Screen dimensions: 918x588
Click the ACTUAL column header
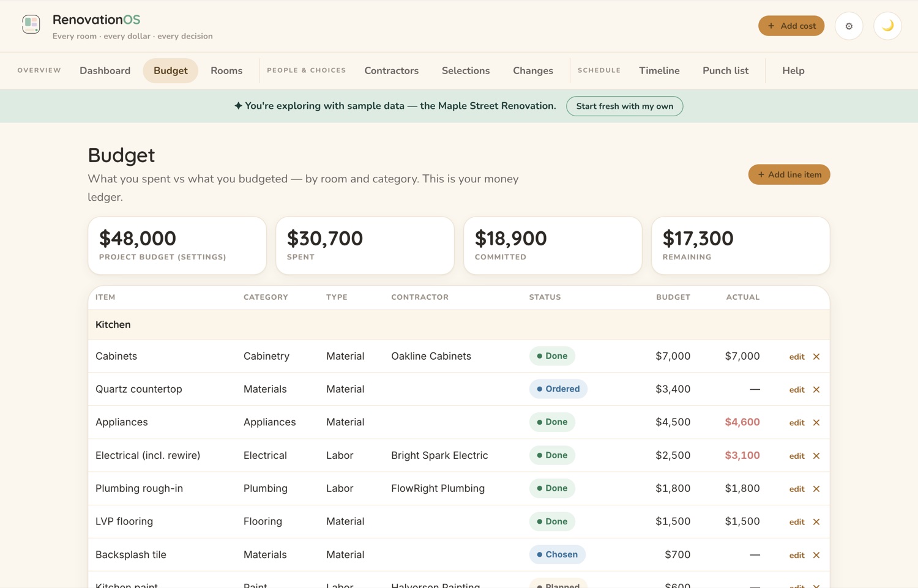pyautogui.click(x=743, y=297)
